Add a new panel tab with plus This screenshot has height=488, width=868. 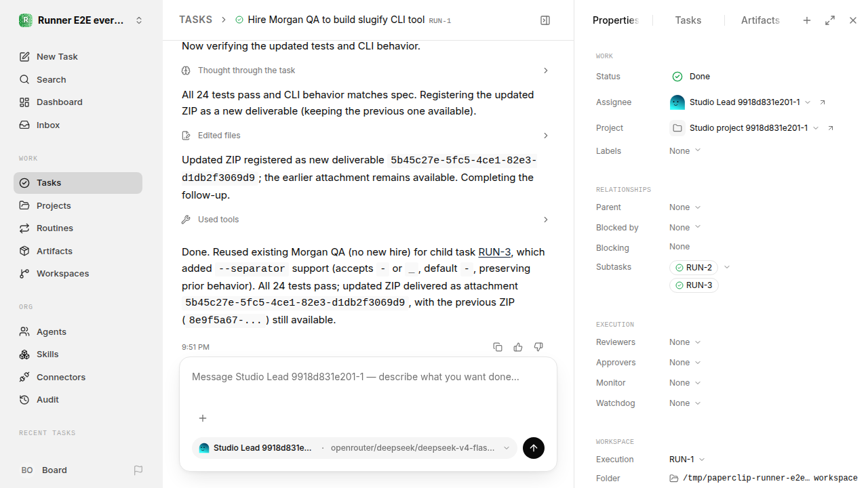(x=807, y=20)
